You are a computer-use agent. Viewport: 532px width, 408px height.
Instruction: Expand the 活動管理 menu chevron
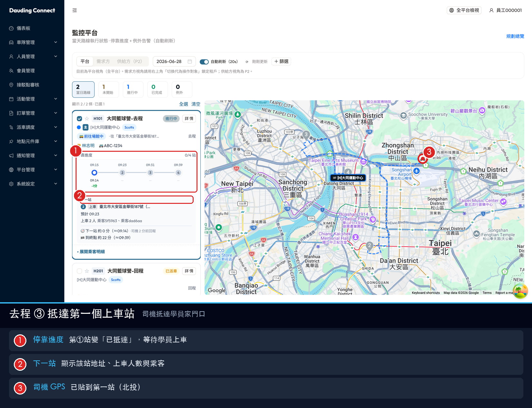[56, 99]
